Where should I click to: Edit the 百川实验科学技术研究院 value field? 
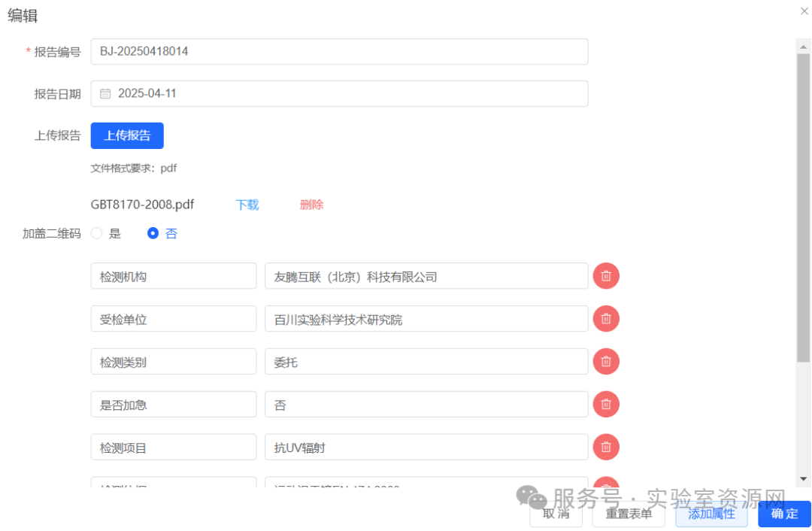pyautogui.click(x=426, y=319)
